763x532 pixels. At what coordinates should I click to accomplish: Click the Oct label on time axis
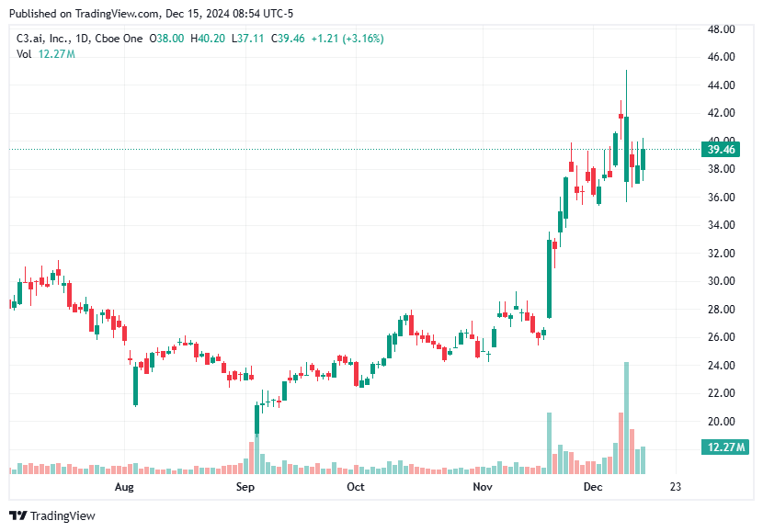(x=356, y=487)
